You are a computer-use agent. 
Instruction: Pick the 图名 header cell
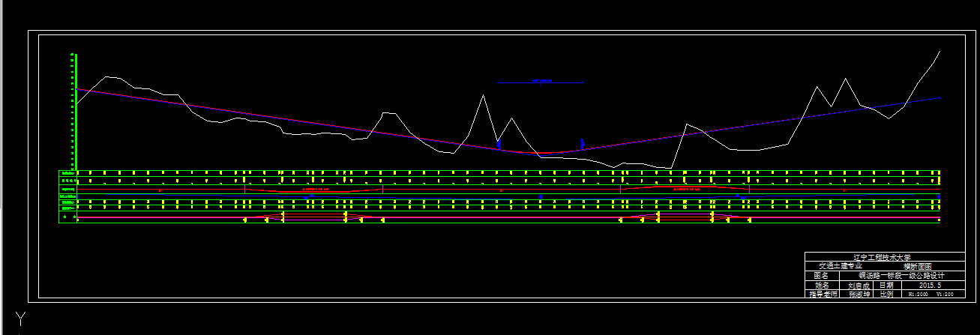coord(821,276)
